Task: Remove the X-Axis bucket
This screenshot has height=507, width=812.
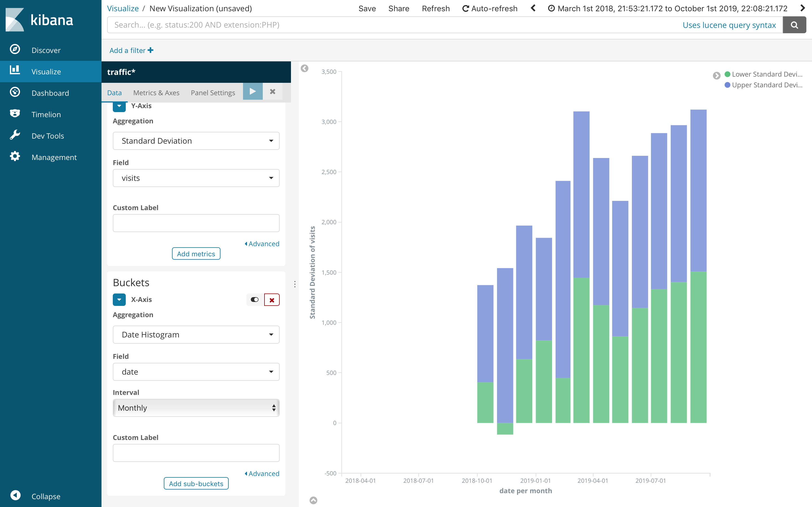Action: coord(272,299)
